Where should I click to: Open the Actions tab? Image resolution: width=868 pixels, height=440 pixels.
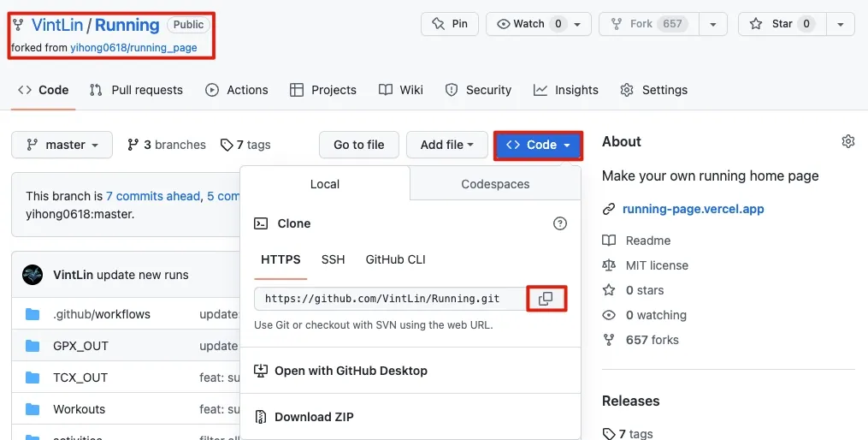236,90
